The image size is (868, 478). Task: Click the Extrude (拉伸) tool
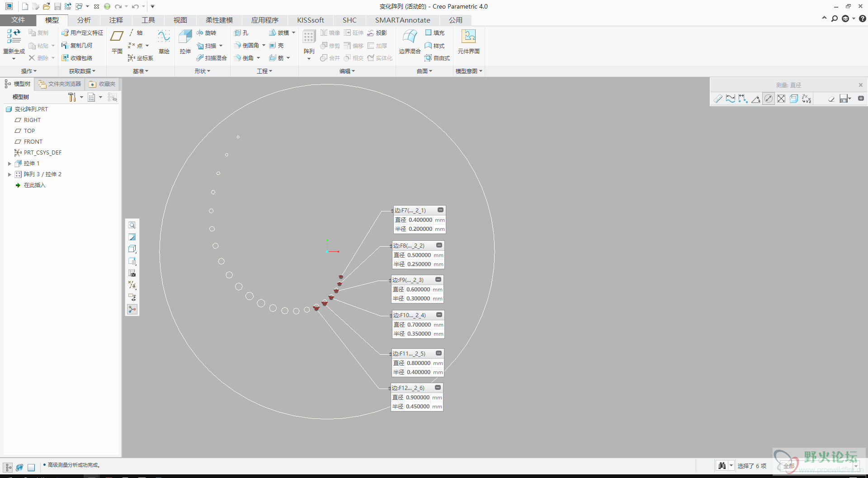pyautogui.click(x=185, y=36)
